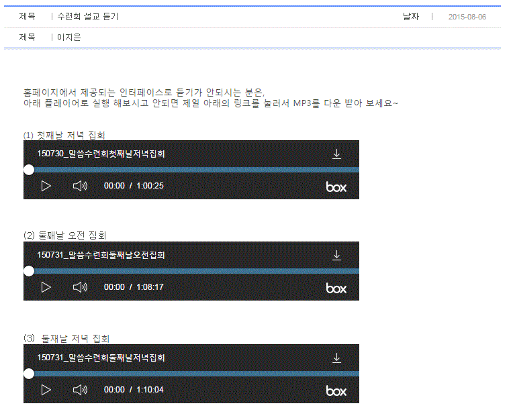Download the 150731 둘째날저녁집회 file
511x420 pixels.
pos(336,358)
